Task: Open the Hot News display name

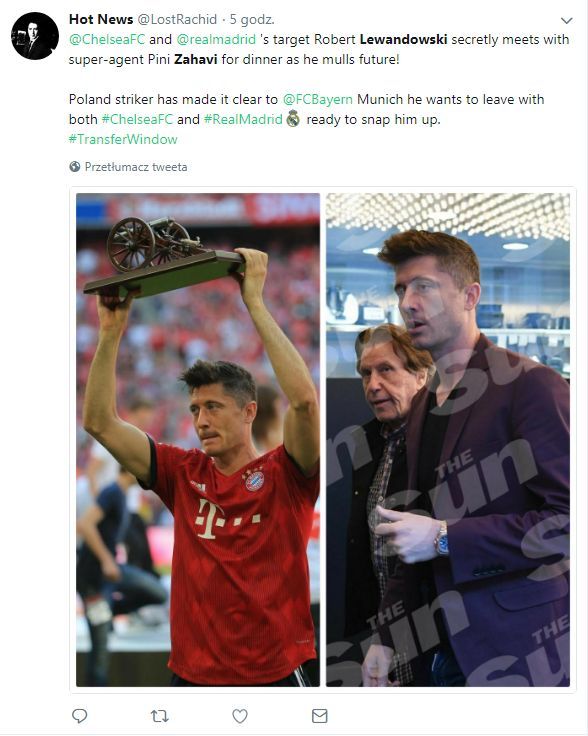Action: pos(101,19)
